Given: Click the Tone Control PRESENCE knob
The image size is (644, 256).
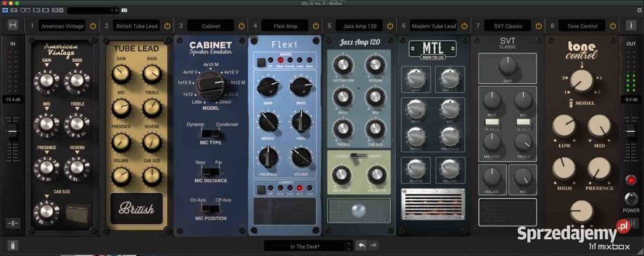Looking at the screenshot, I should point(599,169).
